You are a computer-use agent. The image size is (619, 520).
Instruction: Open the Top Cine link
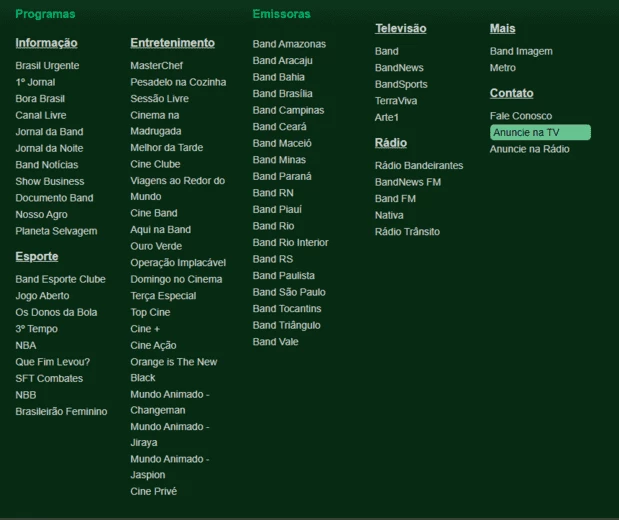click(150, 313)
